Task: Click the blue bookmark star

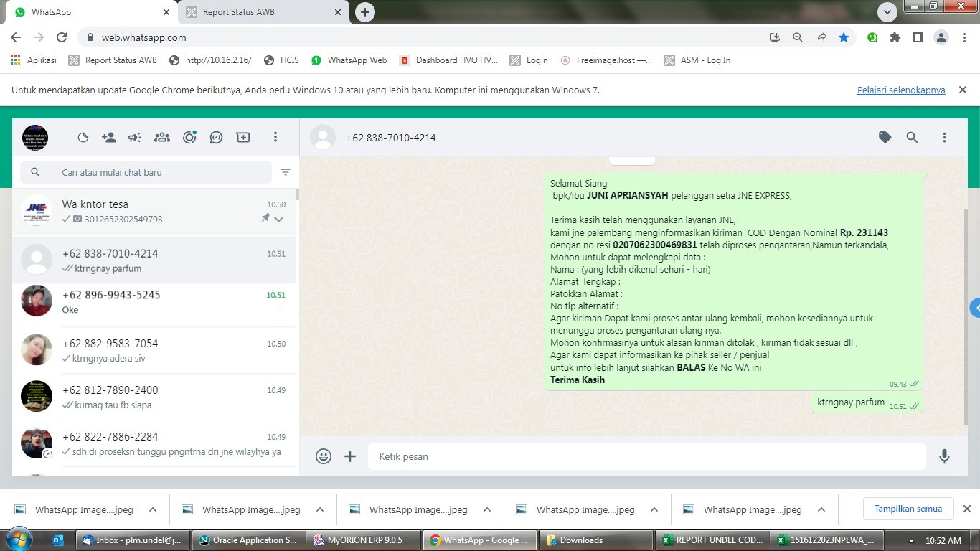Action: coord(844,37)
